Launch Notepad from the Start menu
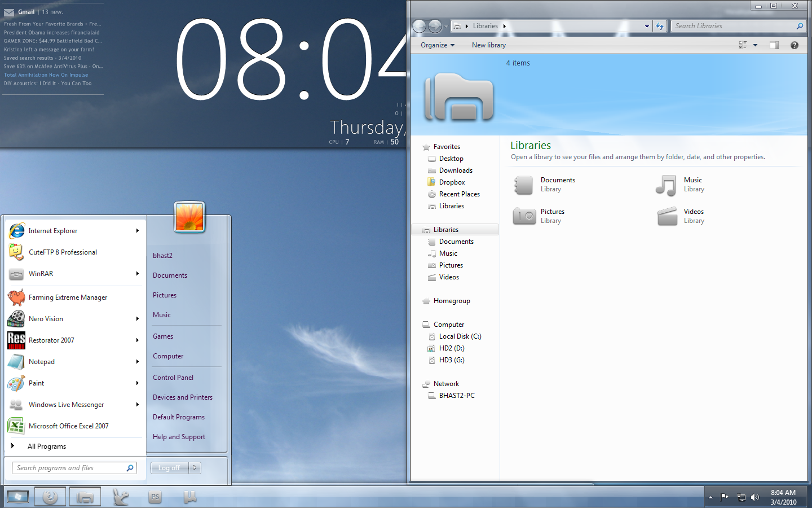 73,362
